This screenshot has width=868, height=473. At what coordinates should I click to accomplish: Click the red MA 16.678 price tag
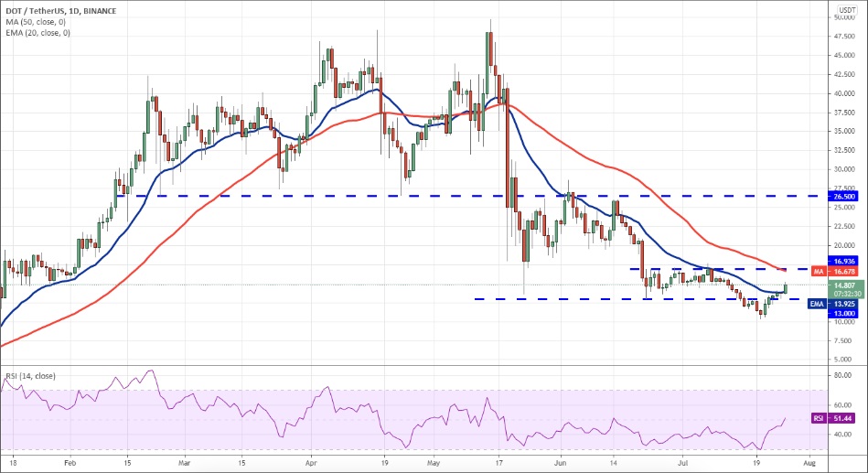tap(835, 272)
